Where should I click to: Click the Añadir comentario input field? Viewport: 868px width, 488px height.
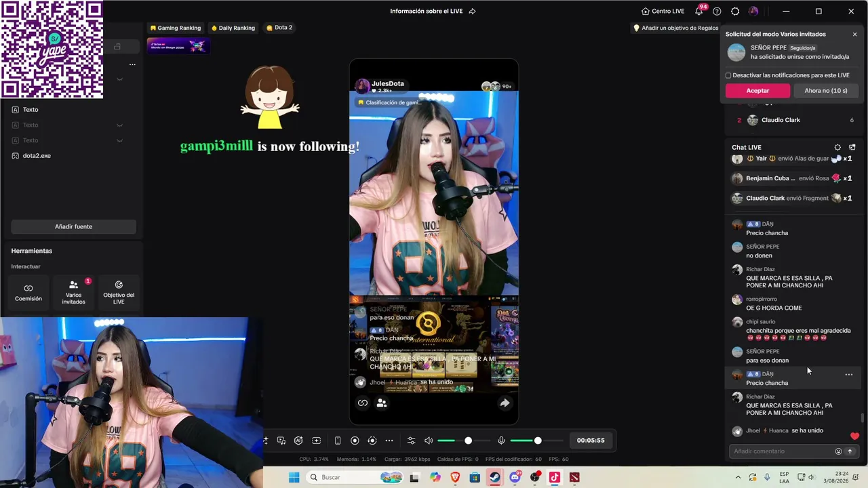coord(782,451)
